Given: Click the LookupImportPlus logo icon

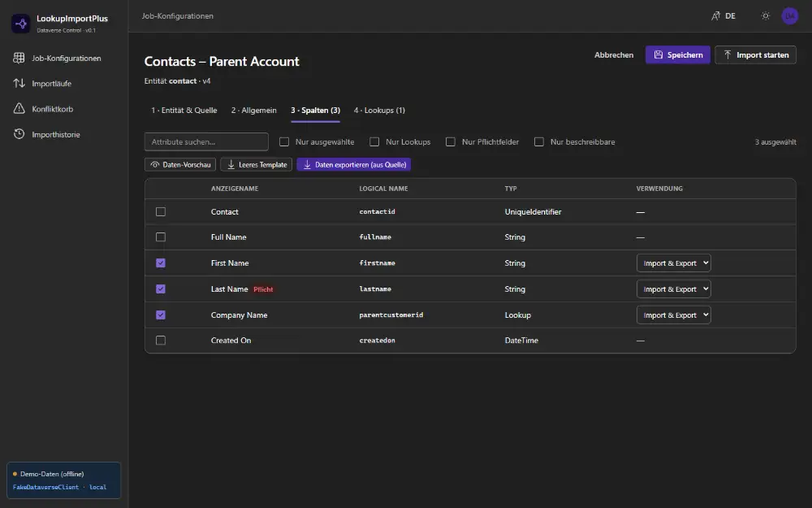Looking at the screenshot, I should pyautogui.click(x=21, y=24).
